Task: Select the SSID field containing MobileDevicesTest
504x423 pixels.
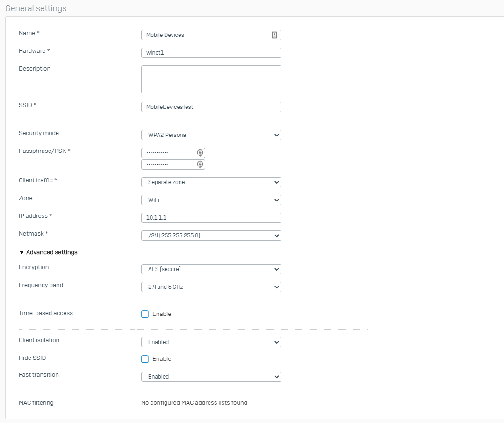Action: pos(211,107)
